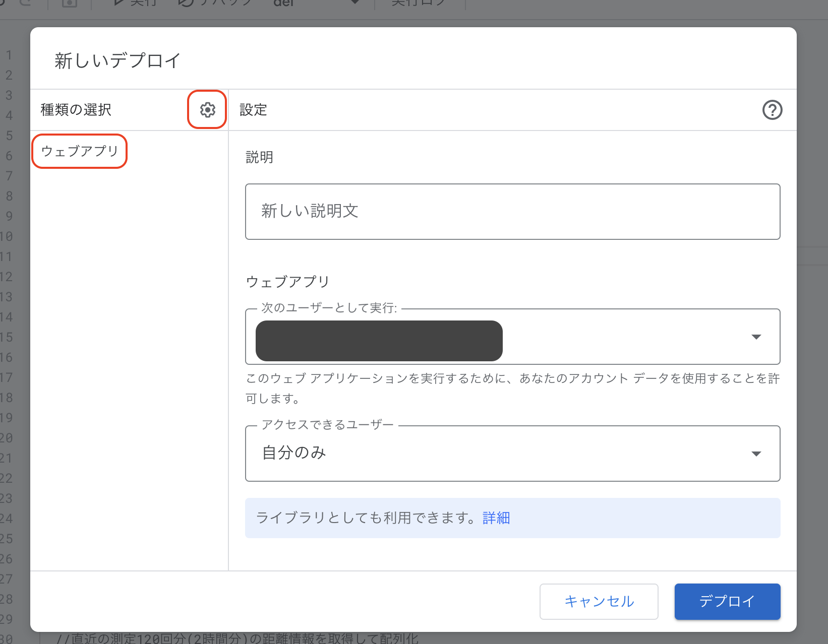Image resolution: width=828 pixels, height=644 pixels.
Task: Click the デバッグ button in the toolbar
Action: click(x=216, y=3)
